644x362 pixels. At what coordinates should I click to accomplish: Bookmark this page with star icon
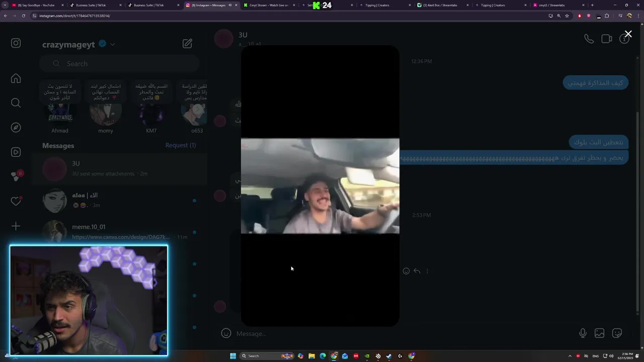click(x=567, y=16)
